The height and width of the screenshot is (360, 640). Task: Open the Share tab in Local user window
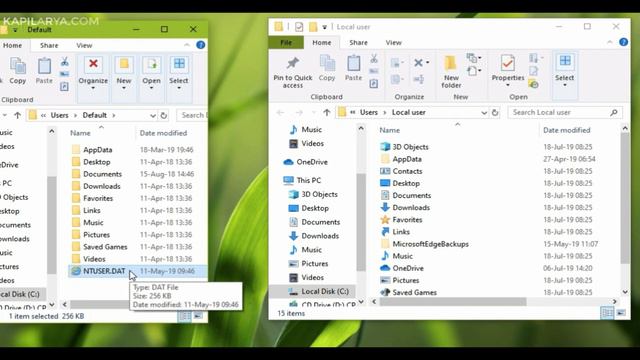pyautogui.click(x=358, y=42)
